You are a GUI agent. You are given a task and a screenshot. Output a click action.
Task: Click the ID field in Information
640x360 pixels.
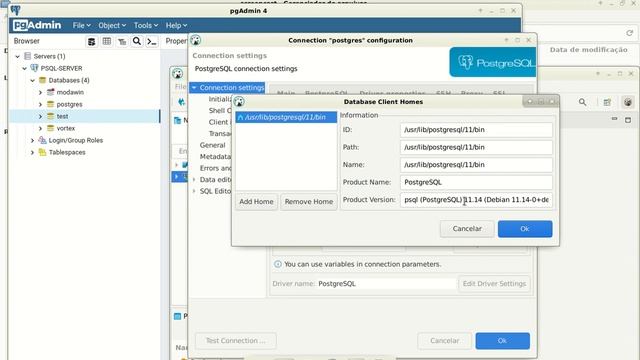476,130
